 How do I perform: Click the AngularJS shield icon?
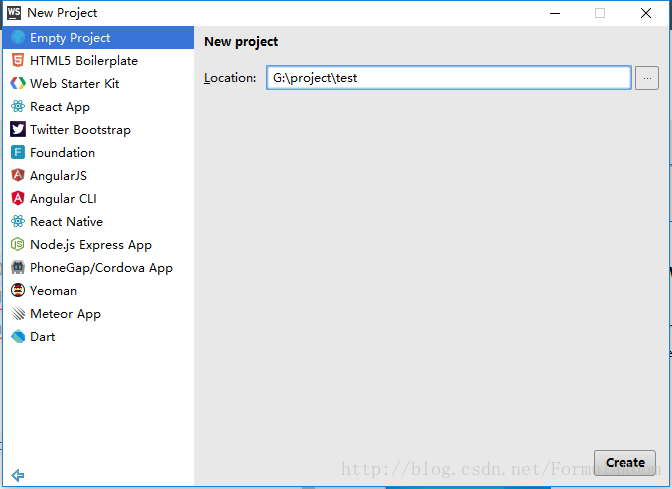click(18, 175)
